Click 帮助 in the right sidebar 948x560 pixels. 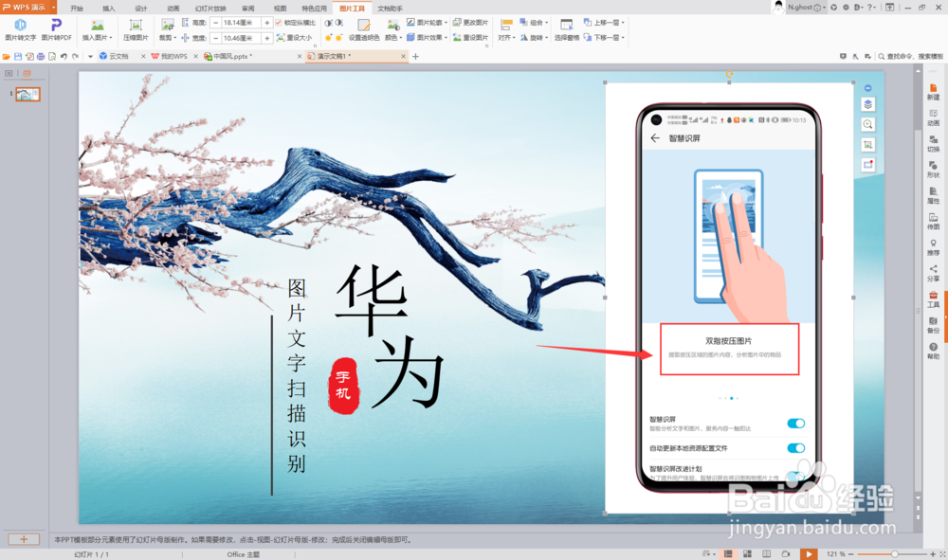click(934, 352)
